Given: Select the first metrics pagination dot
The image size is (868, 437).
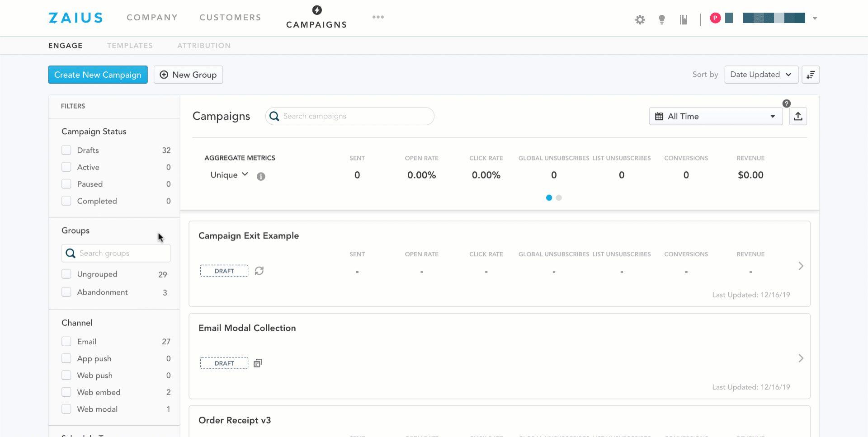Looking at the screenshot, I should 549,197.
